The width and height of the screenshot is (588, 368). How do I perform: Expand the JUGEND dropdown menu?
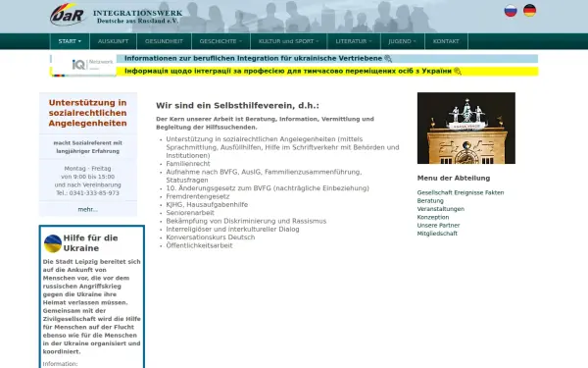tap(403, 41)
